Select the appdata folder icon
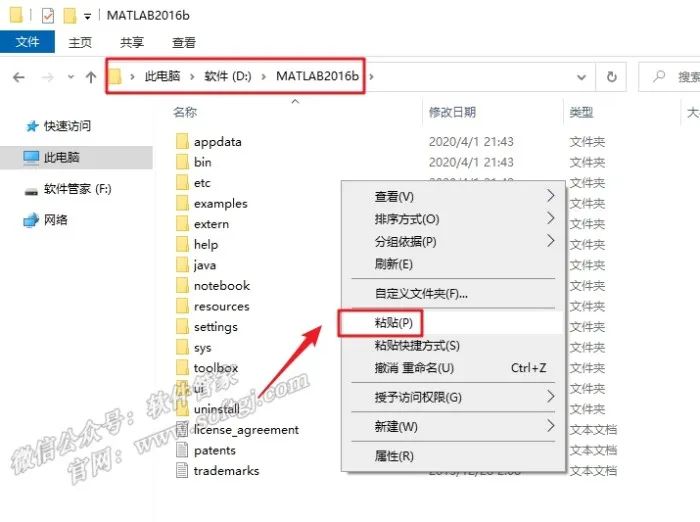The height and width of the screenshot is (522, 700). pos(182,142)
